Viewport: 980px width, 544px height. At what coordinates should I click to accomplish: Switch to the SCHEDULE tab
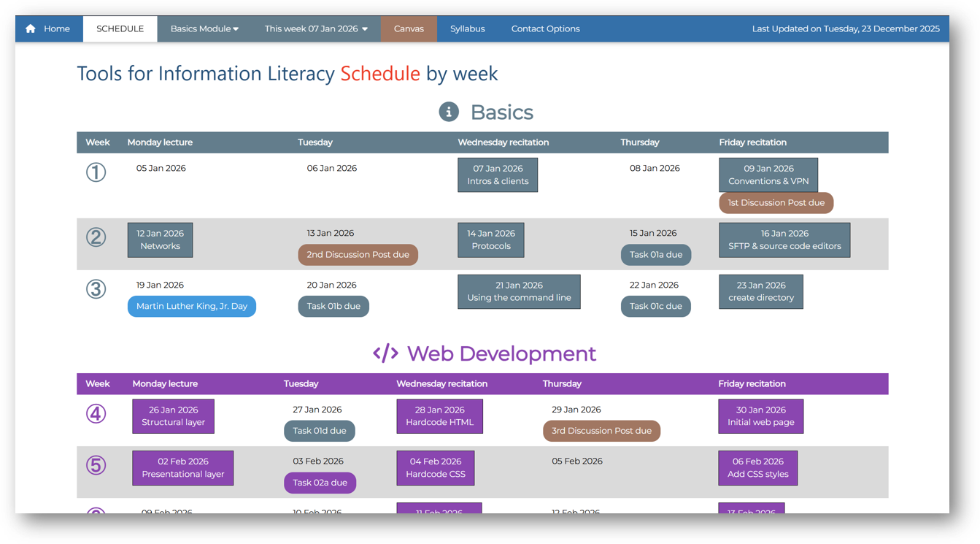click(x=120, y=28)
